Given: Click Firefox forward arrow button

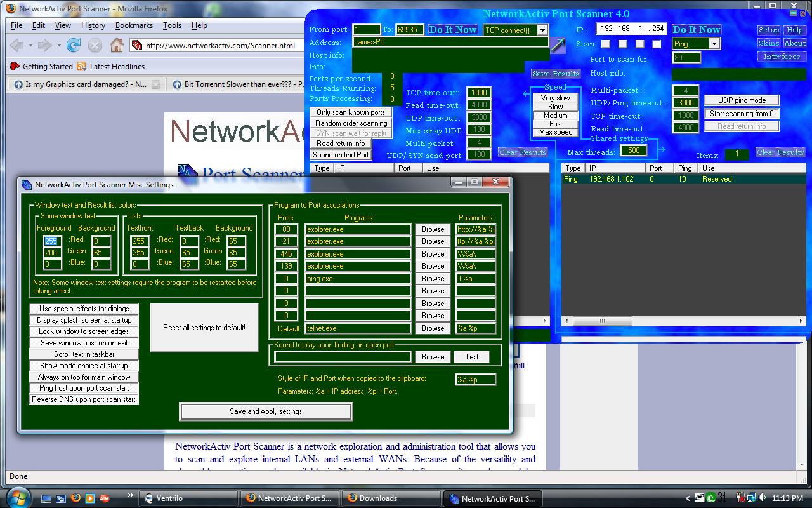Looking at the screenshot, I should click(x=44, y=45).
